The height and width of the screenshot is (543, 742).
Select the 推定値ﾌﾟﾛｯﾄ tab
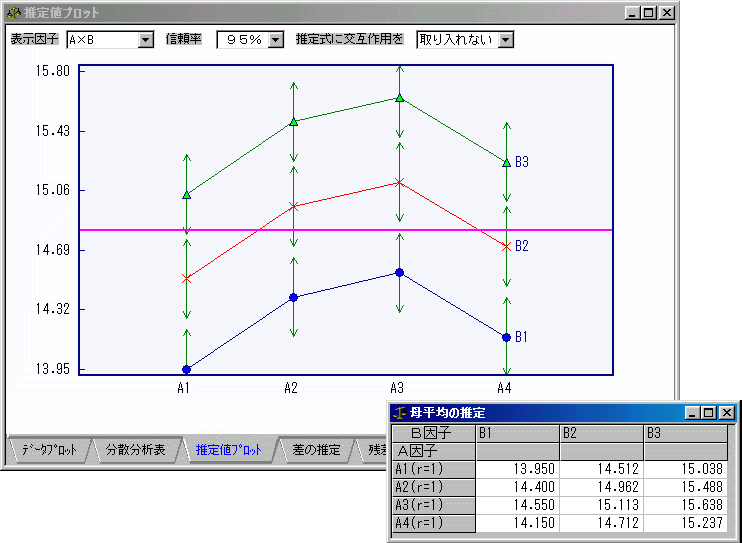[228, 450]
